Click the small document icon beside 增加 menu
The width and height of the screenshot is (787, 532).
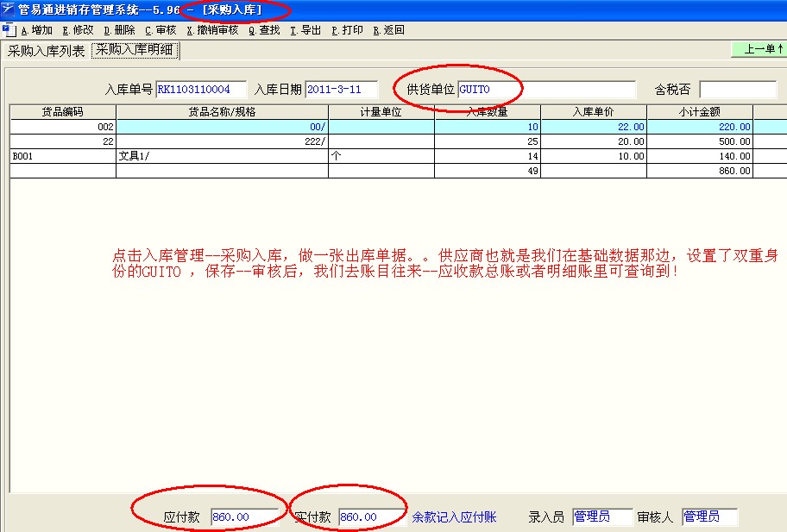pyautogui.click(x=9, y=30)
